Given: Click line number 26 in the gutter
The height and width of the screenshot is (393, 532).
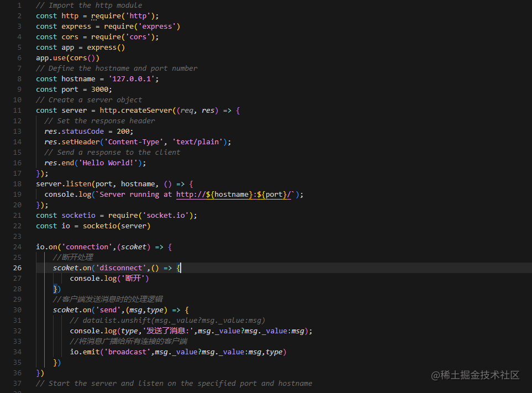Looking at the screenshot, I should pyautogui.click(x=17, y=268).
